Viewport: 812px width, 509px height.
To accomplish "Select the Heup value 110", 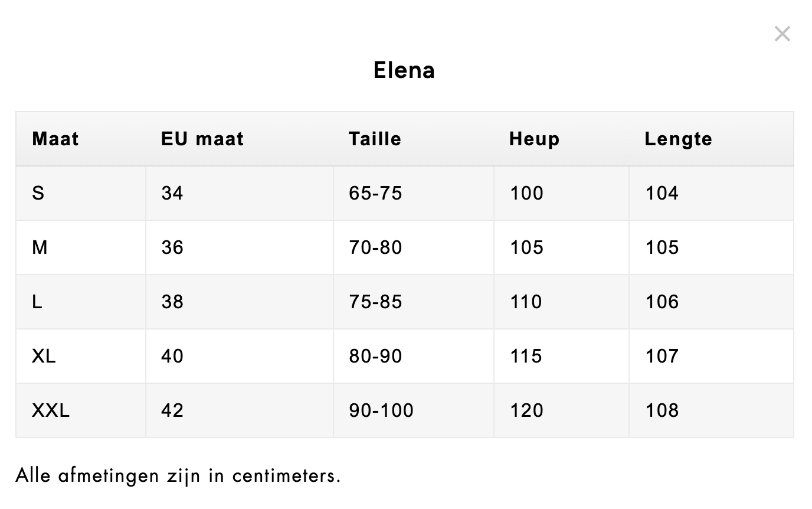I will coord(526,302).
